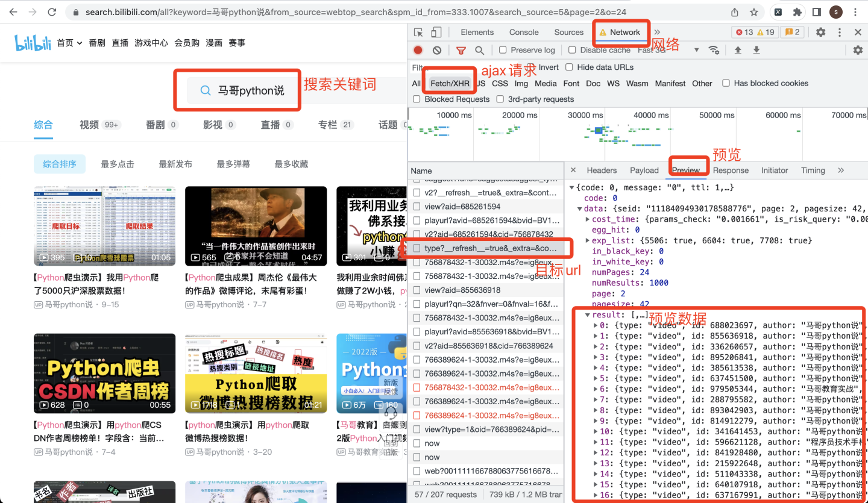Switch to Console panel tab
The image size is (868, 503).
pyautogui.click(x=524, y=33)
